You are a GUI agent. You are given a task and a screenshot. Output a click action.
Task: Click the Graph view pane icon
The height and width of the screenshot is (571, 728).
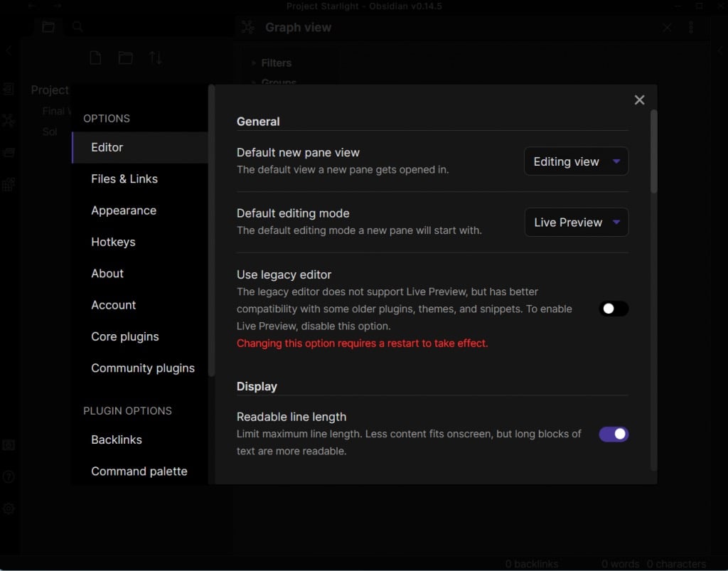(247, 27)
